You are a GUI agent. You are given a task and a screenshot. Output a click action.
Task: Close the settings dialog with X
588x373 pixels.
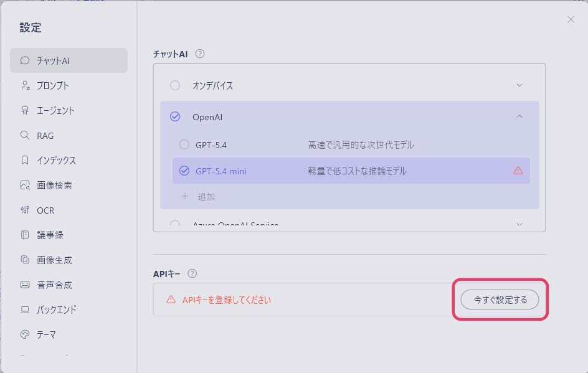click(571, 19)
